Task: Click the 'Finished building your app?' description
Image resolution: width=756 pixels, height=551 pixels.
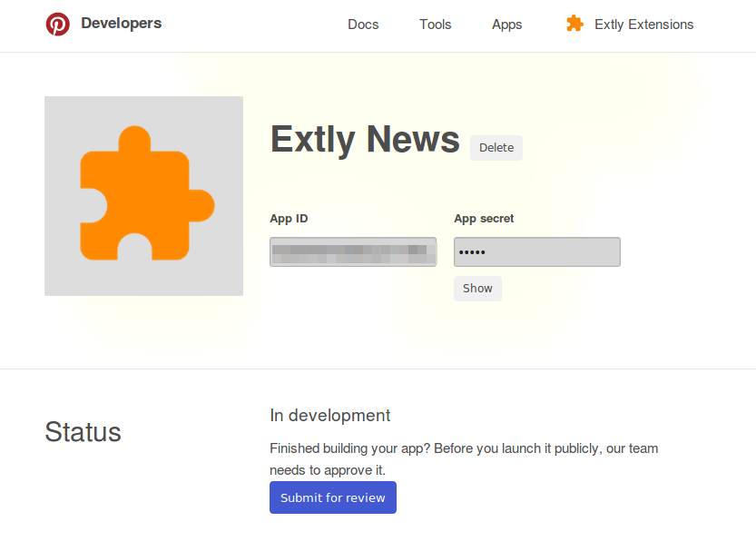Action: click(x=464, y=459)
